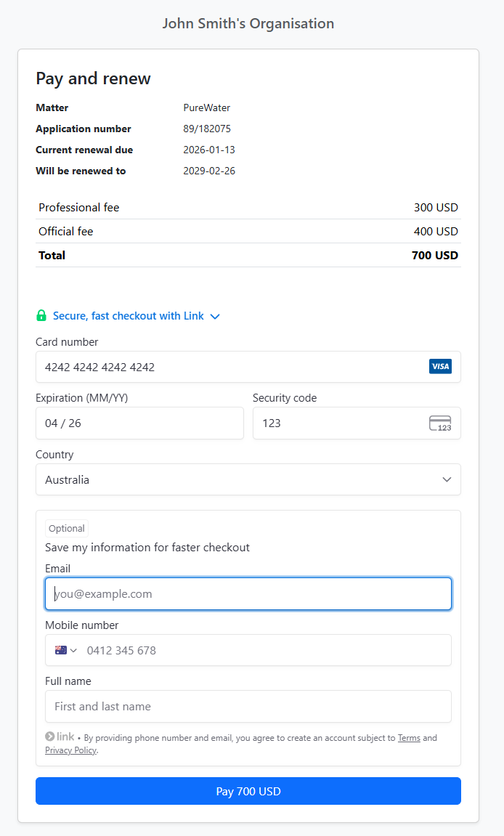
Task: Click the Email input field
Action: click(x=248, y=593)
